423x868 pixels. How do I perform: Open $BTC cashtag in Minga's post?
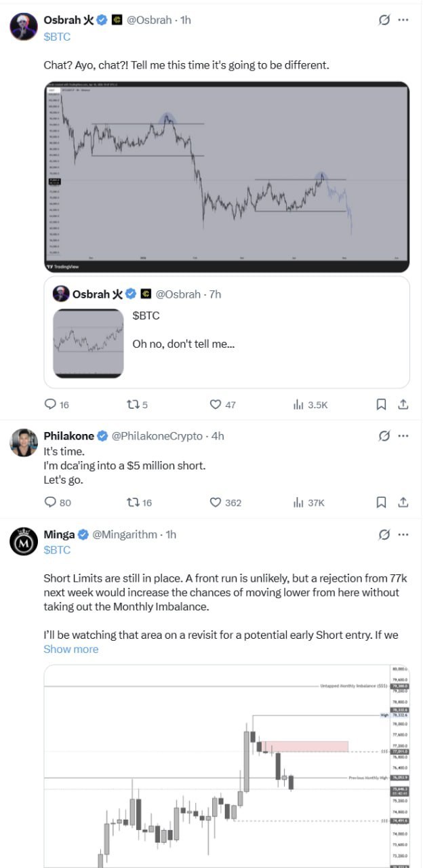[57, 550]
